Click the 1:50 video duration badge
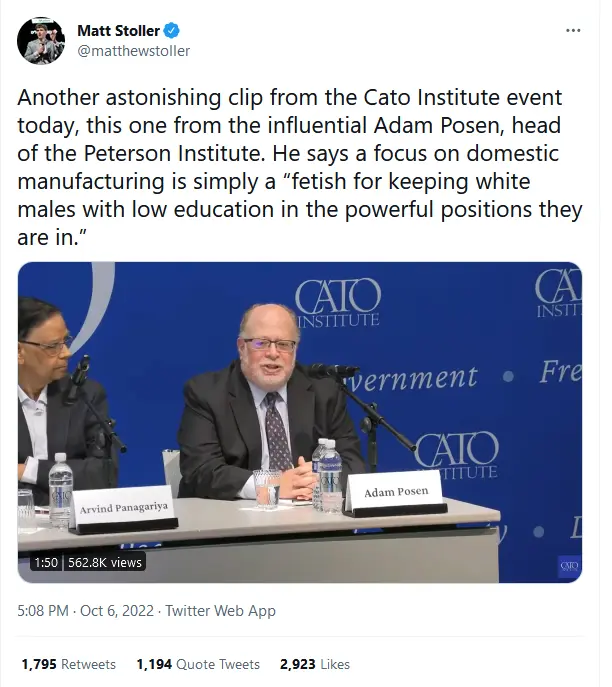This screenshot has width=612, height=687. point(46,562)
